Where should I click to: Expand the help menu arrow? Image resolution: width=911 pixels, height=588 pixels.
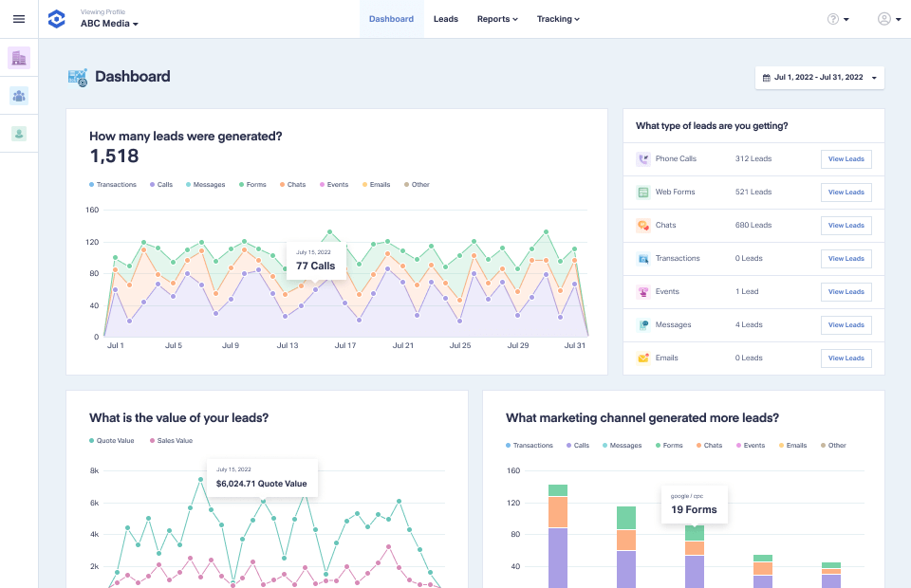846,20
